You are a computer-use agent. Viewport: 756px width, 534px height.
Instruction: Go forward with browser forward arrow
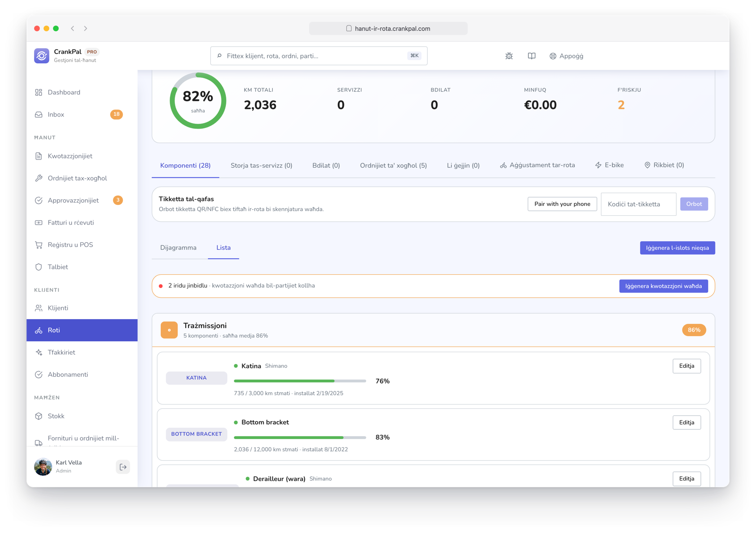coord(86,28)
